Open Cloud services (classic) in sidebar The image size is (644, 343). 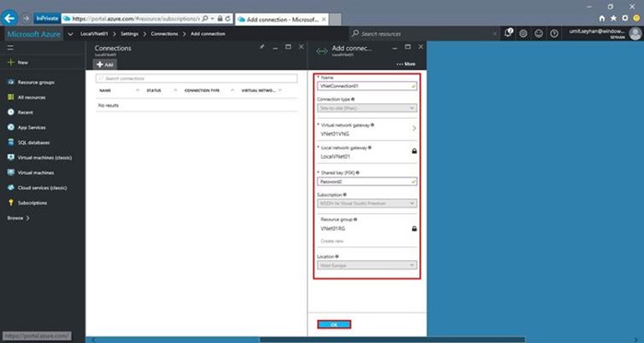[38, 188]
